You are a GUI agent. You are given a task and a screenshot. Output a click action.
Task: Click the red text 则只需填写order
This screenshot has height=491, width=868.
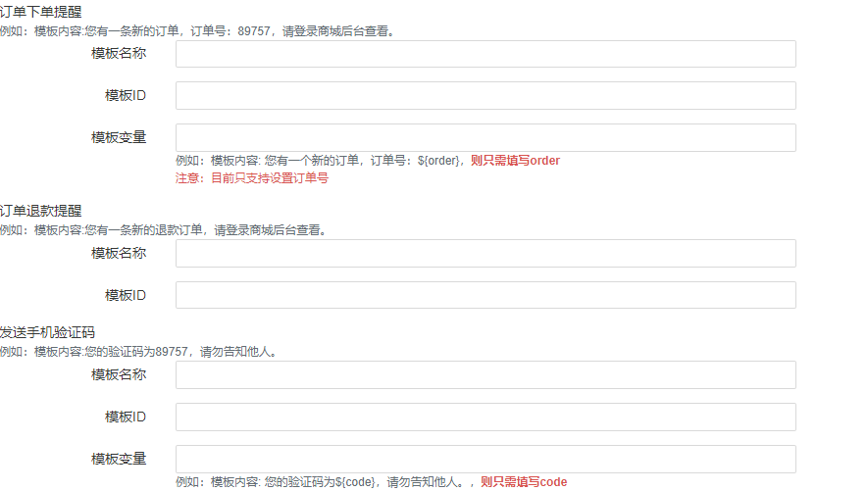515,161
